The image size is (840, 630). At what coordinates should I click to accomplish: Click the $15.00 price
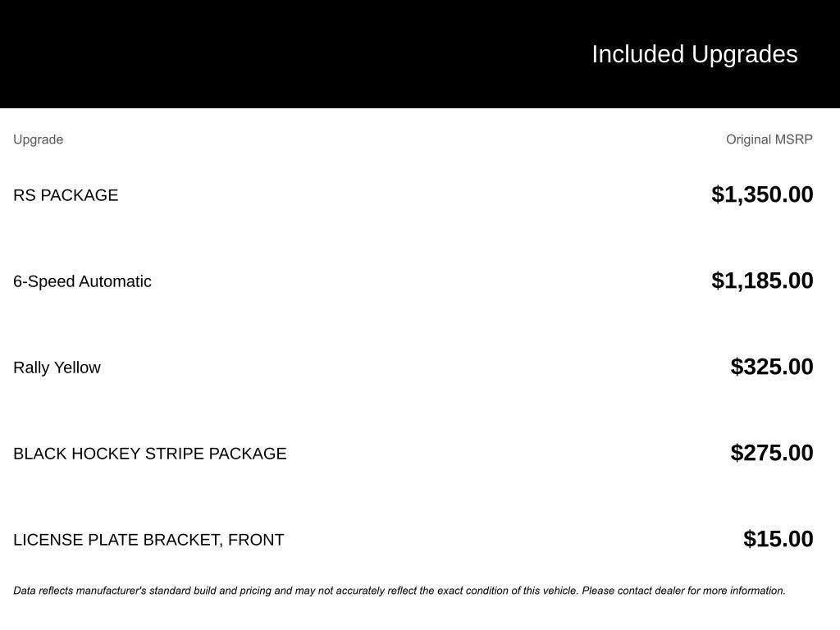pyautogui.click(x=778, y=539)
